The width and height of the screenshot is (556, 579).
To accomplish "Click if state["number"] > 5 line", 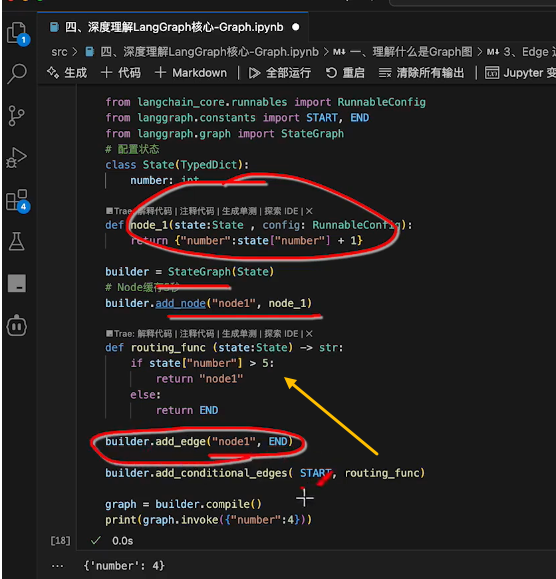I will click(202, 364).
